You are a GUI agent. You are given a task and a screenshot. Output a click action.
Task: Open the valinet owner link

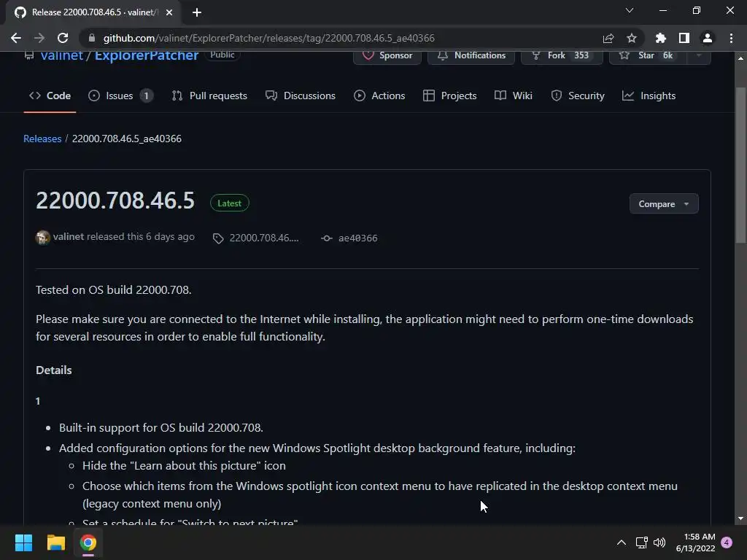coord(61,55)
